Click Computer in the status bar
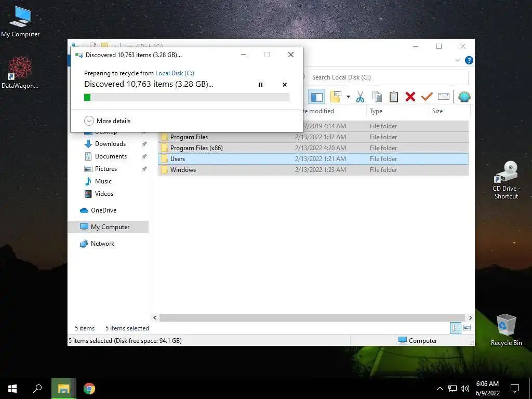532x399 pixels. 418,341
